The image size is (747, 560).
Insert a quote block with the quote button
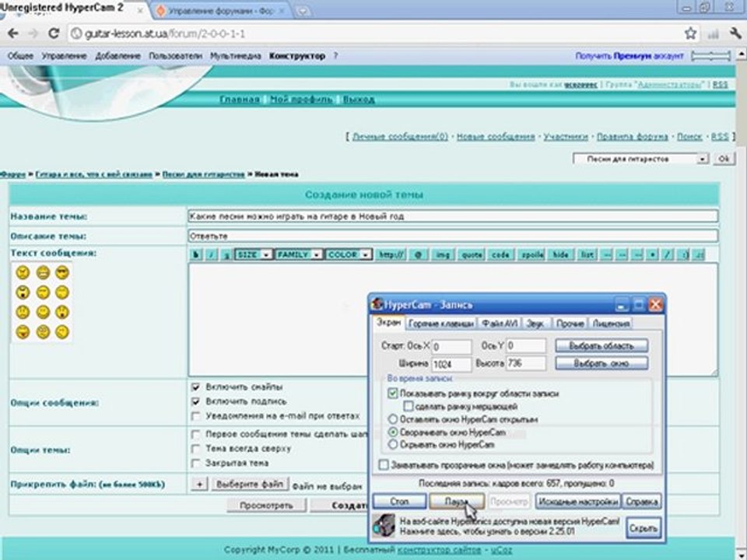(x=472, y=255)
